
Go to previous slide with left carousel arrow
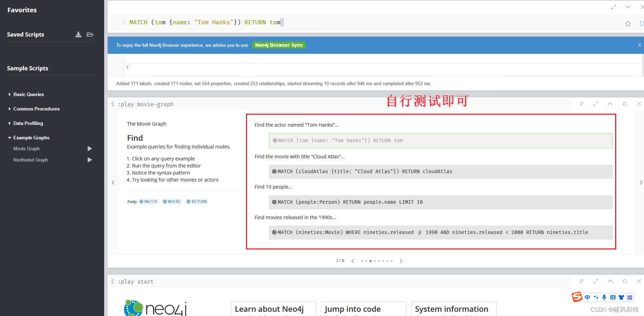point(113,182)
